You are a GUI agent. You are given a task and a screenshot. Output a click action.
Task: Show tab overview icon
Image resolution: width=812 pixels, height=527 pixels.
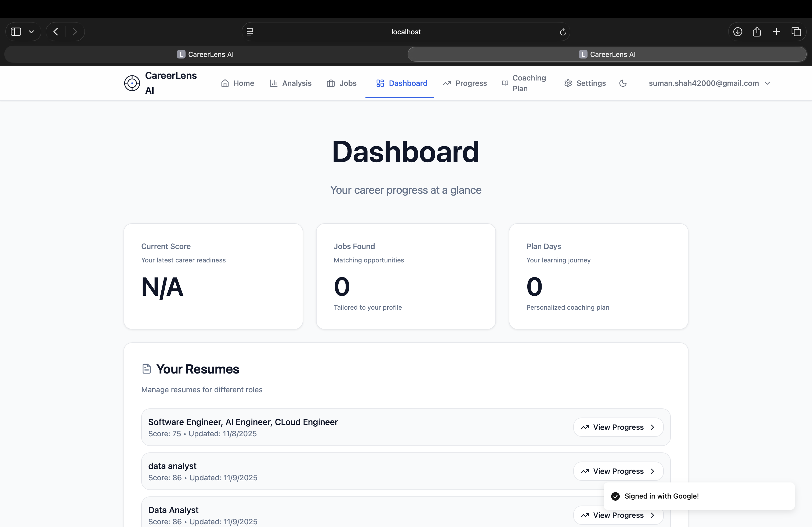(796, 32)
